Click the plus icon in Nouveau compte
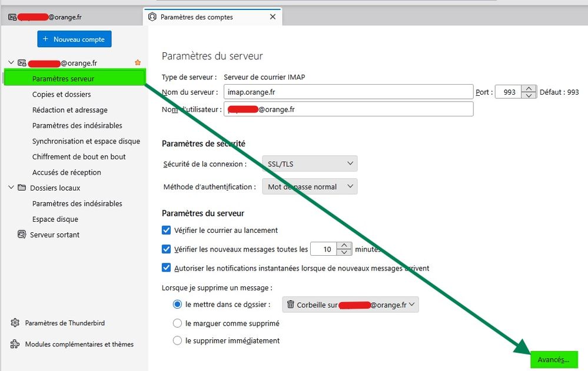Image resolution: width=588 pixels, height=371 pixels. click(45, 39)
